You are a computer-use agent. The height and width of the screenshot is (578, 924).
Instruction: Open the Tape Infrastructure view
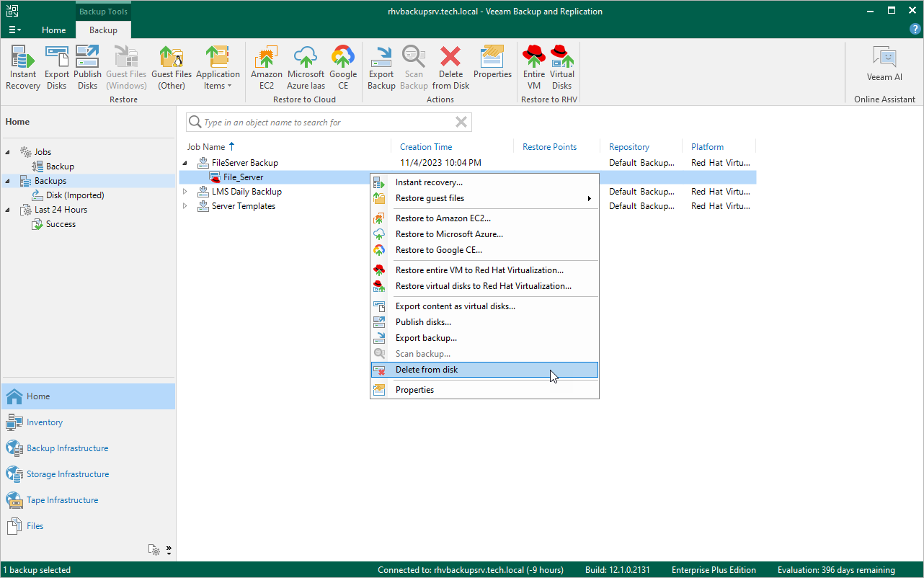[88, 500]
